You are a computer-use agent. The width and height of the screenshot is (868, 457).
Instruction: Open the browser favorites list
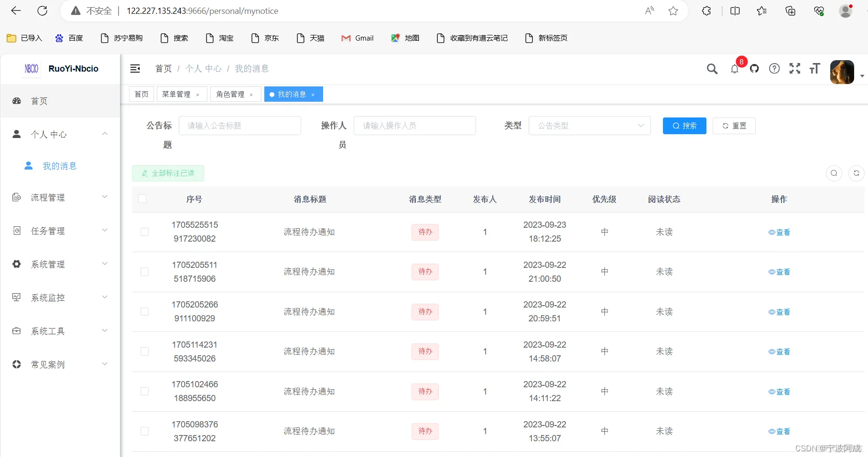pyautogui.click(x=762, y=11)
